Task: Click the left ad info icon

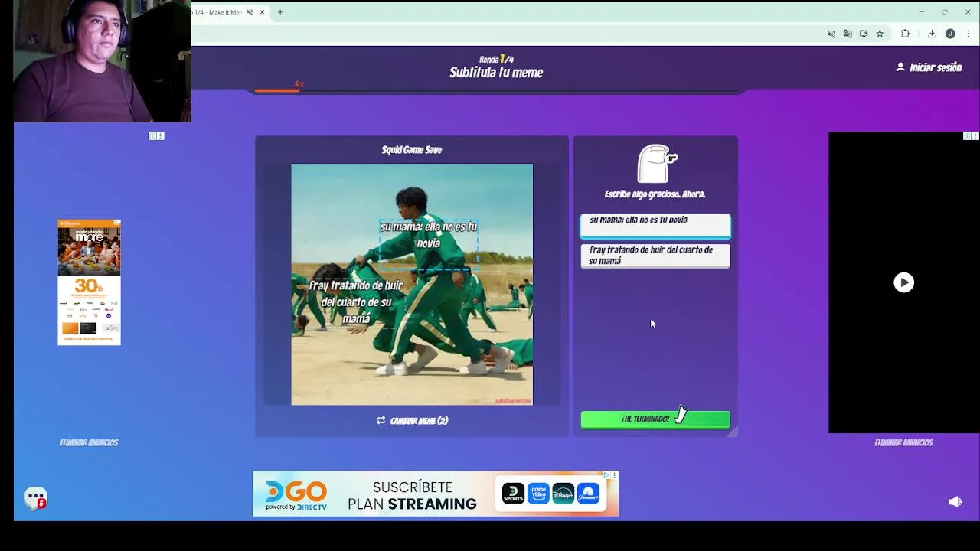Action: pyautogui.click(x=152, y=136)
